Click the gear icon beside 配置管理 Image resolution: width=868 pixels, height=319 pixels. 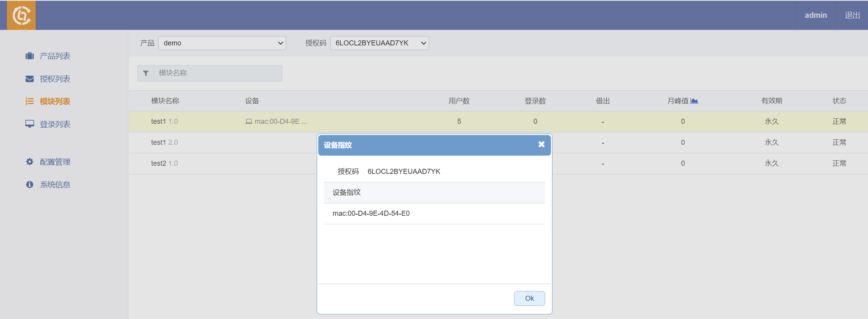pos(29,162)
